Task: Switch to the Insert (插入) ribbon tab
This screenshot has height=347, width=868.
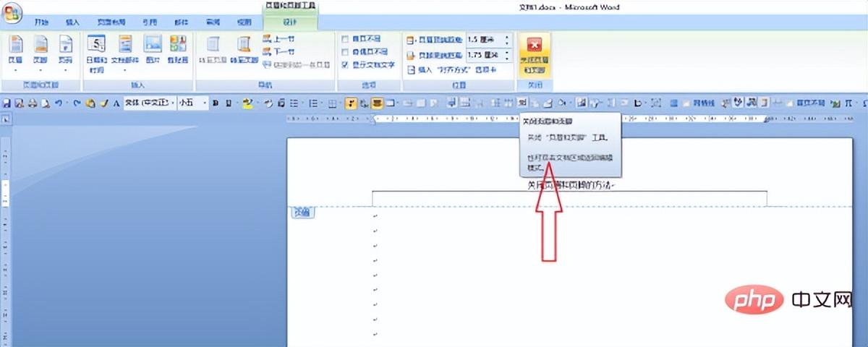Action: 73,23
